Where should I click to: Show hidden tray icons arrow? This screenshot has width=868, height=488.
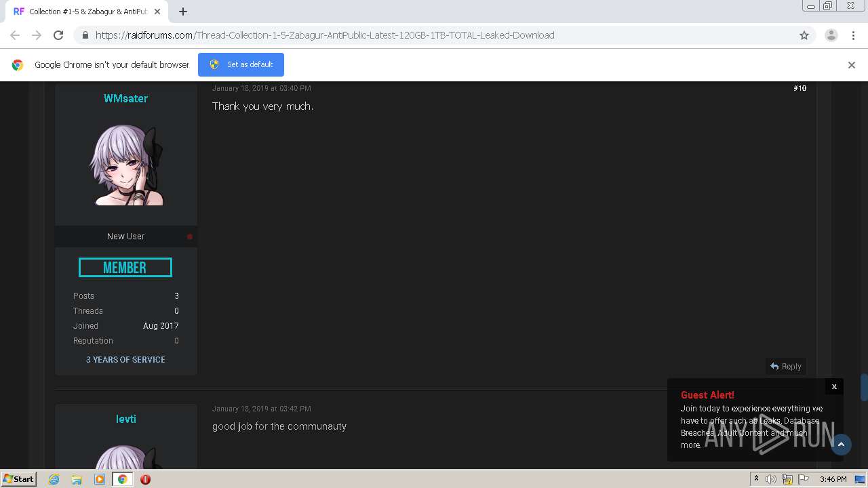coord(756,479)
